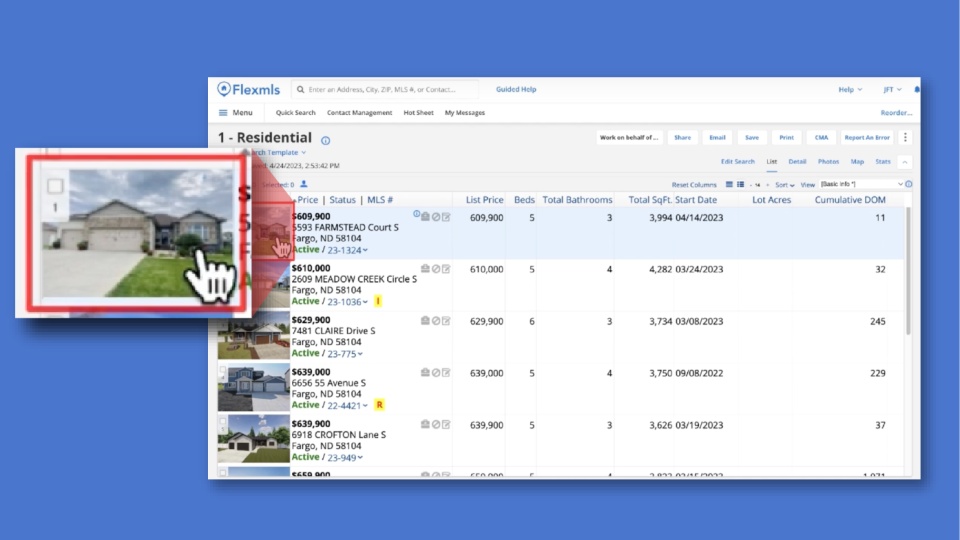The image size is (960, 540).
Task: Click the circle-slash hide icon on 6918 CROFTON Lane listing
Action: click(x=436, y=424)
